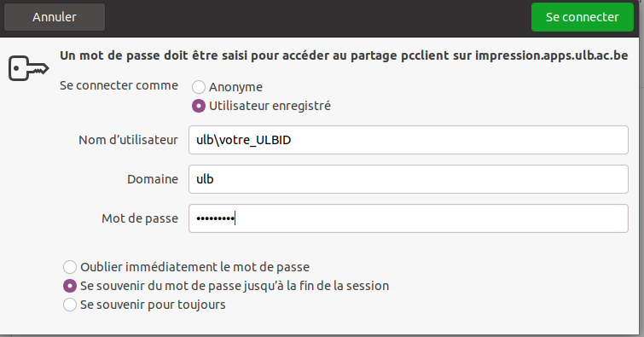Focus the Nom d'utilisateur input field
Image resolution: width=644 pixels, height=337 pixels.
pos(409,140)
